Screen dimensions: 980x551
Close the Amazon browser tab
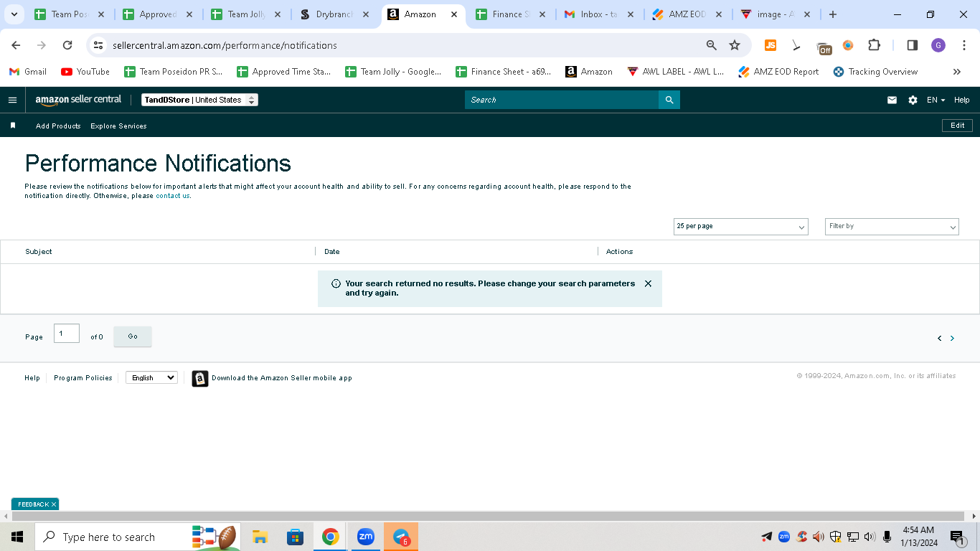click(453, 14)
